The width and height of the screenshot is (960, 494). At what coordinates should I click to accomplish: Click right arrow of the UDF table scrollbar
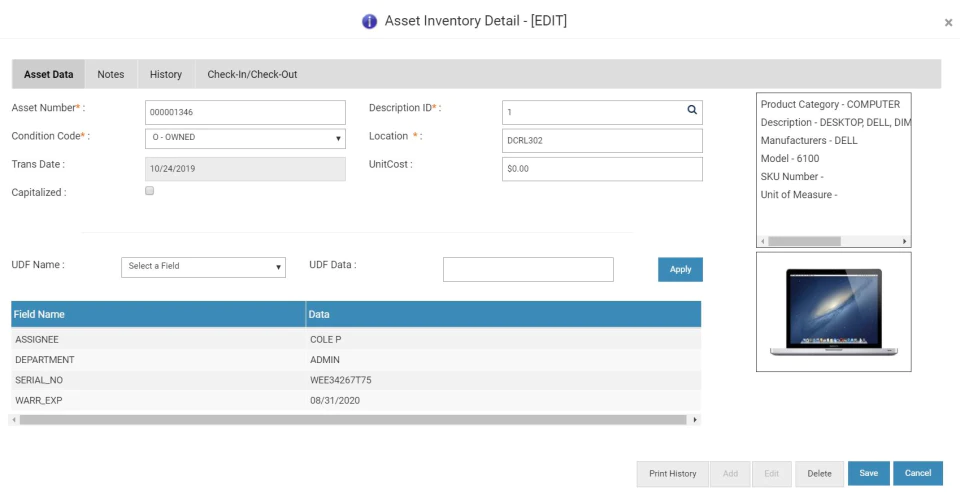pyautogui.click(x=694, y=420)
